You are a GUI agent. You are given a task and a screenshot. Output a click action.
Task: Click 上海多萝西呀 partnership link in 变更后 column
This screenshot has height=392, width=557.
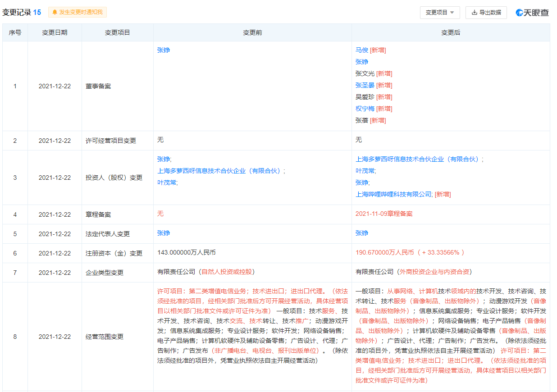click(418, 159)
